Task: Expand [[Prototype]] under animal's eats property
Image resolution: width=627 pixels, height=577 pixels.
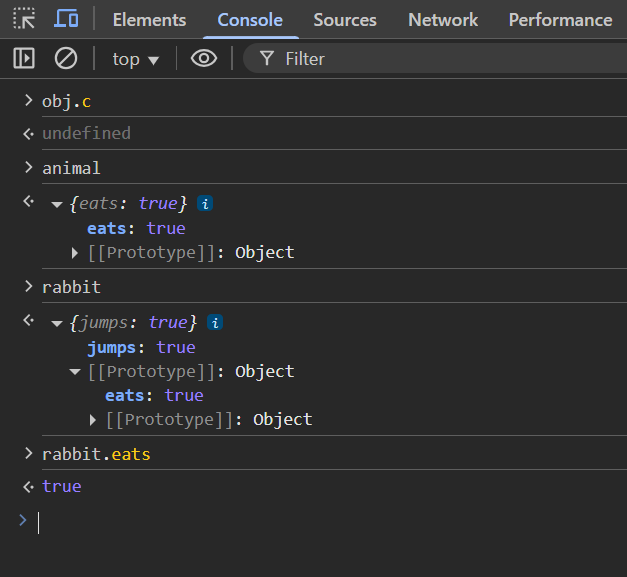Action: [x=74, y=253]
